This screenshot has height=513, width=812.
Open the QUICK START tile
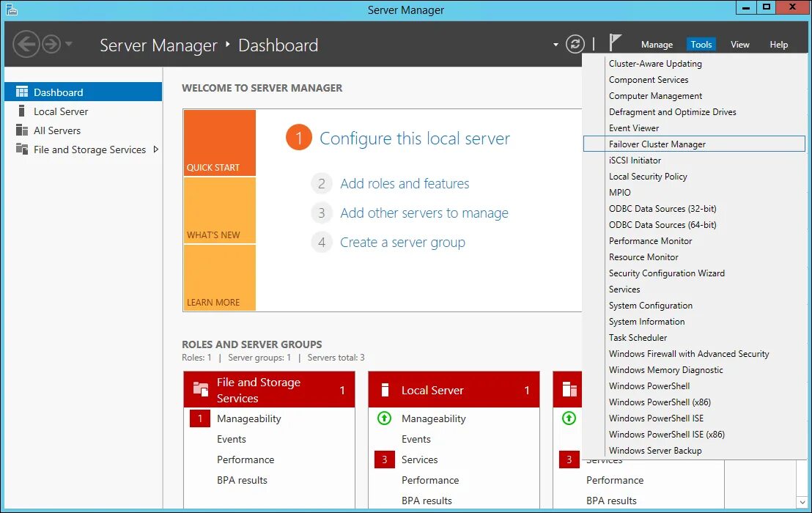point(220,143)
